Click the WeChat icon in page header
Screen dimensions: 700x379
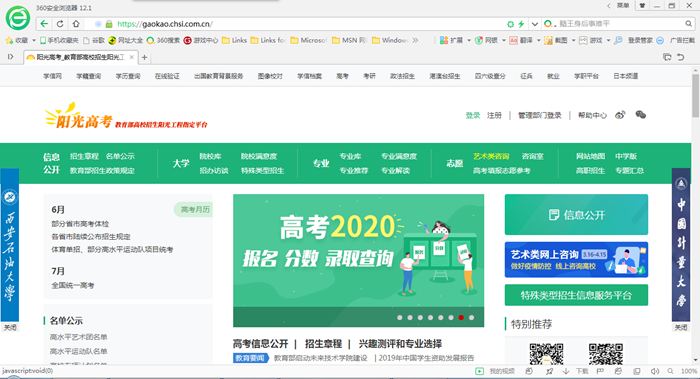coord(641,115)
